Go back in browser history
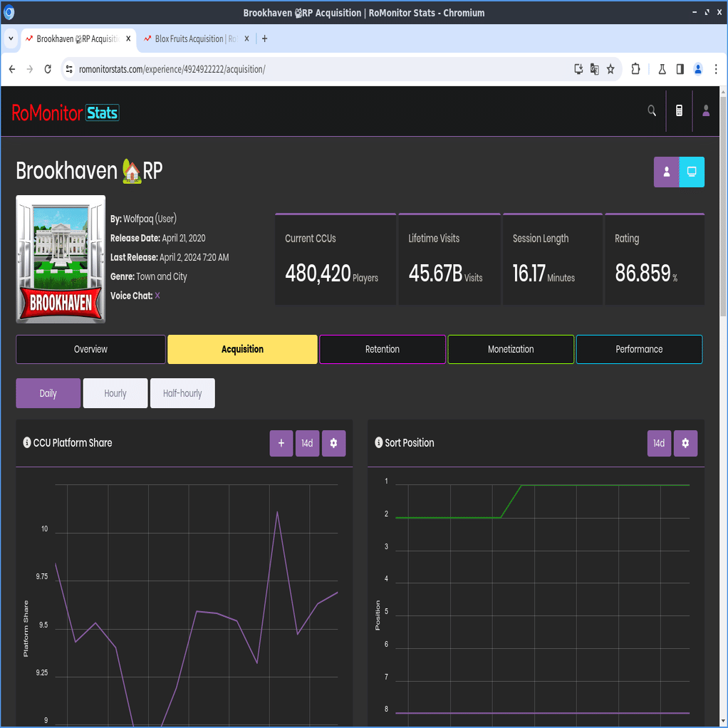The height and width of the screenshot is (728, 728). pos(12,69)
